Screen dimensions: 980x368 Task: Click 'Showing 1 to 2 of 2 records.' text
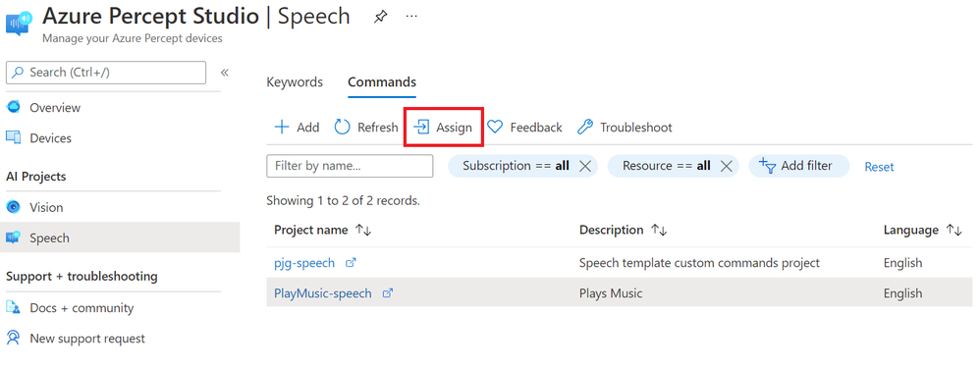pos(343,200)
